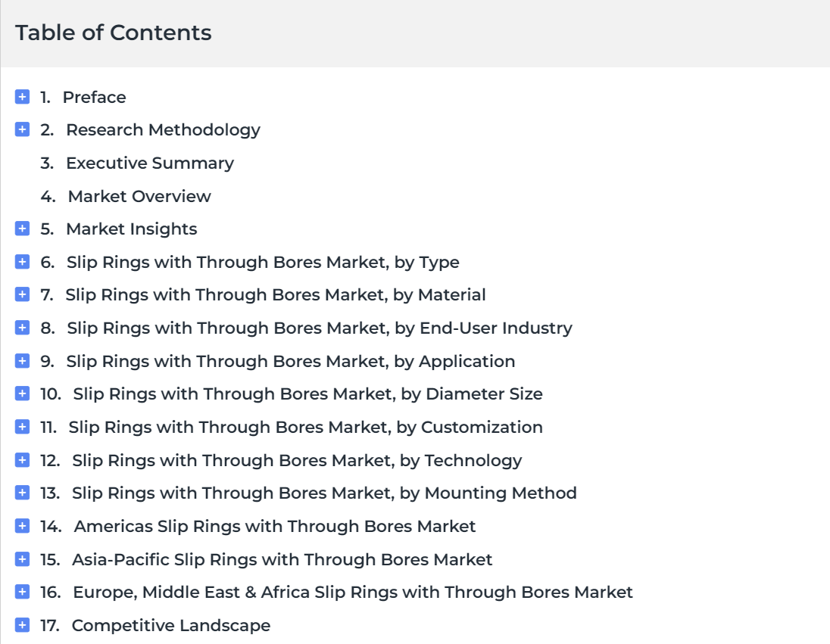The image size is (830, 644).
Task: Expand Europe, Middle East & Africa plus icon
Action: pos(22,592)
